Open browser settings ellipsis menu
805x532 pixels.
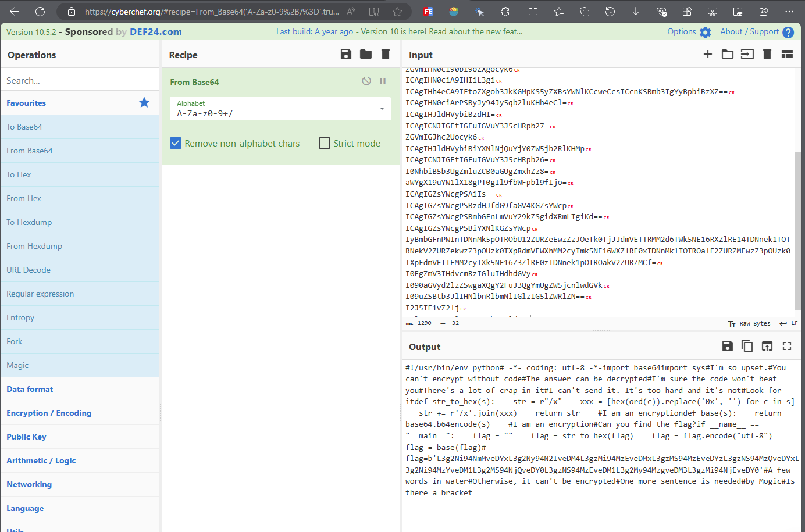789,12
